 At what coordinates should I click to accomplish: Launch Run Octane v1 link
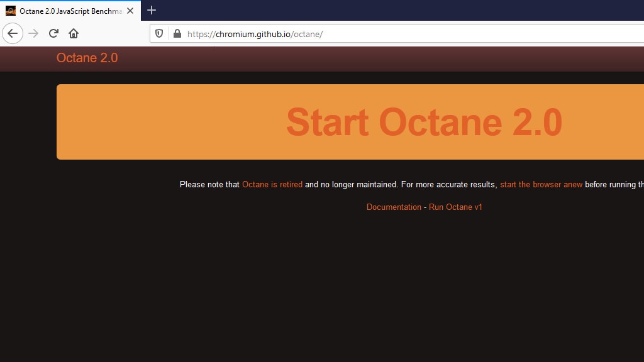(455, 207)
